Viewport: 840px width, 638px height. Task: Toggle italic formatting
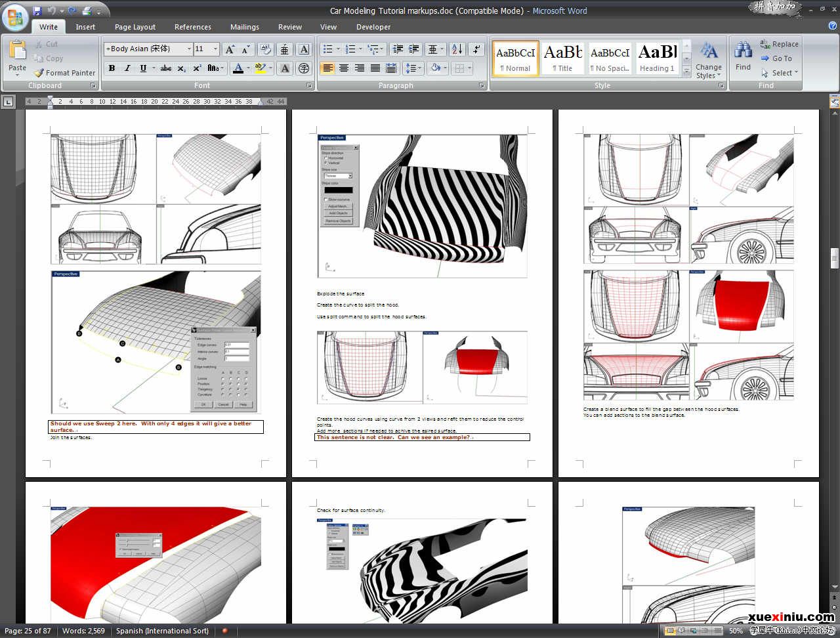tap(127, 68)
